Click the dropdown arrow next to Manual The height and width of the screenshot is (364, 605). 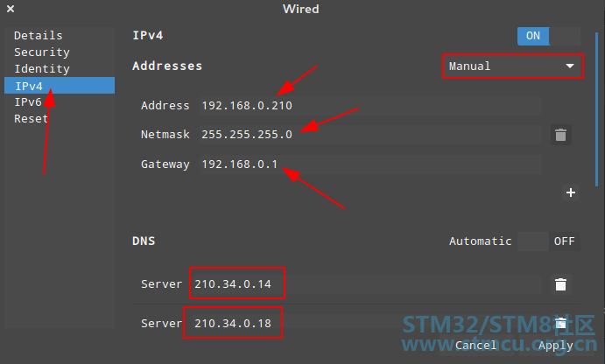click(x=570, y=66)
